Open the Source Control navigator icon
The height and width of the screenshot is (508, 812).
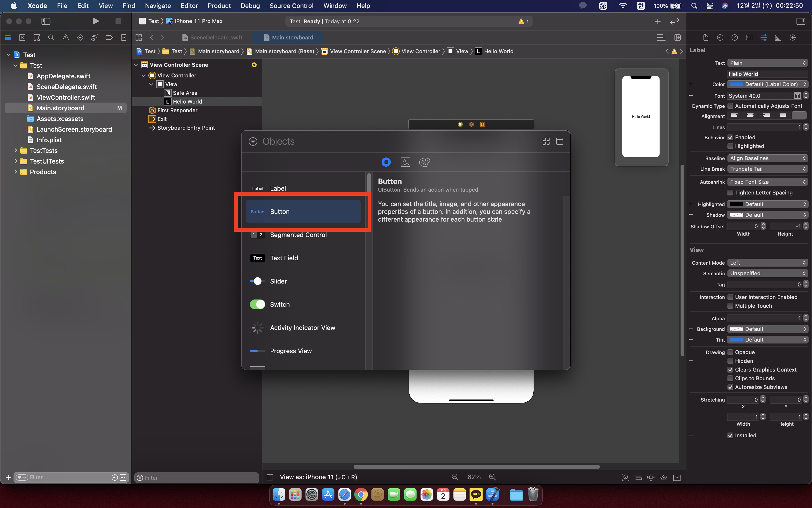coord(22,38)
